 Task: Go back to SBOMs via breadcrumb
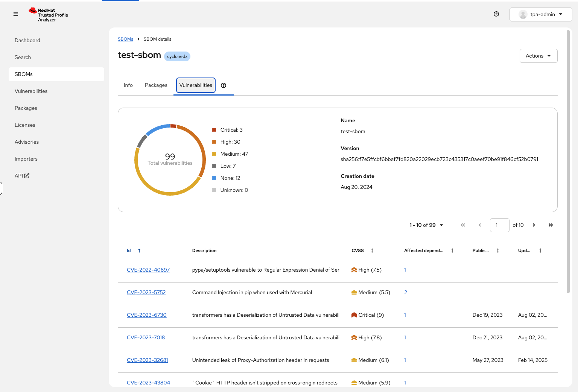(x=125, y=39)
